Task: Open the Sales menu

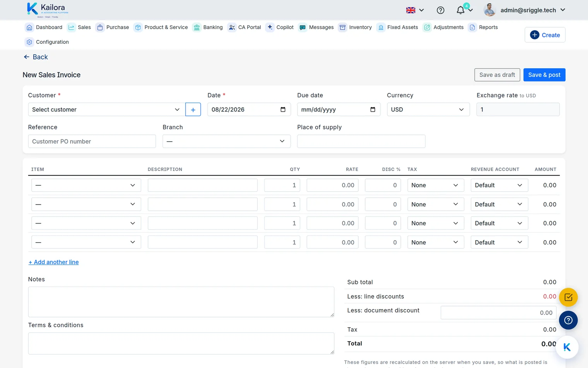Action: point(79,28)
